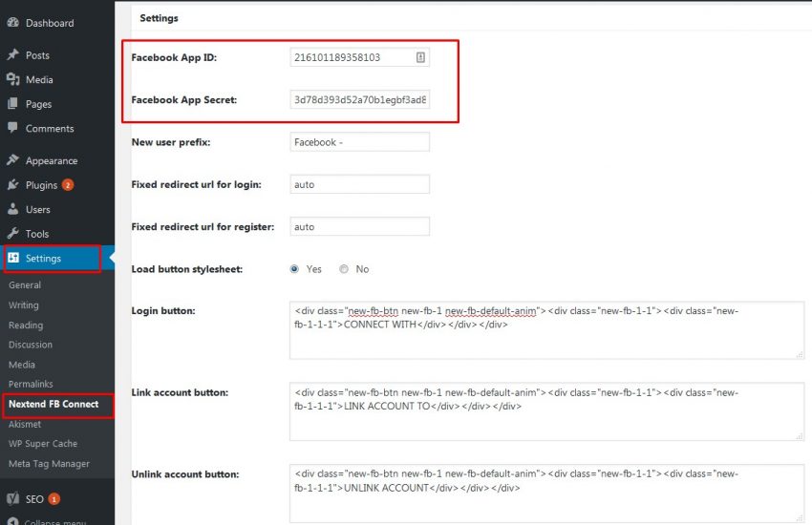Screen dimensions: 812x525
Task: Click the Plugins update count badge
Action: [67, 184]
